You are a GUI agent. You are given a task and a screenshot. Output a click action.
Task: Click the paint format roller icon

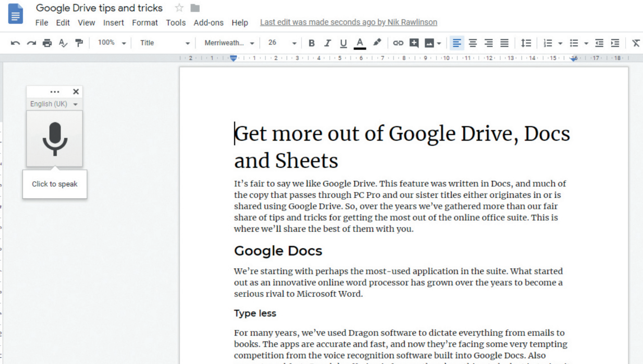click(79, 43)
